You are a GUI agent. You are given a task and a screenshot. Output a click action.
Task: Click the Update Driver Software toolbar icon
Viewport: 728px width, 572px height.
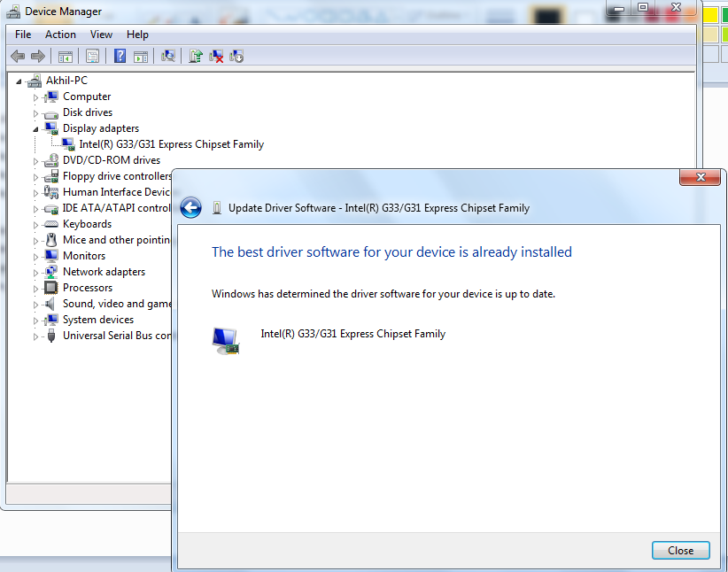coord(196,56)
